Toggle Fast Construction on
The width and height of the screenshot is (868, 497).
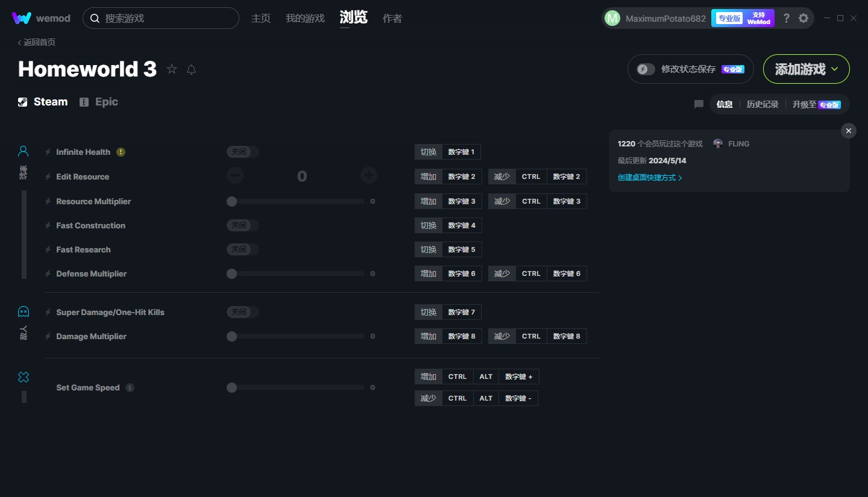tap(243, 225)
